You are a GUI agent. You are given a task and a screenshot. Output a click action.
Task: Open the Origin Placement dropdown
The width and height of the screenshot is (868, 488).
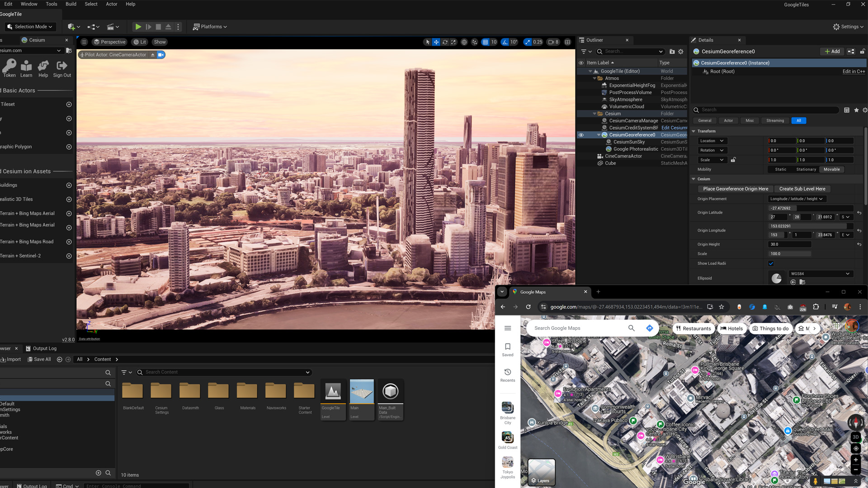click(797, 199)
